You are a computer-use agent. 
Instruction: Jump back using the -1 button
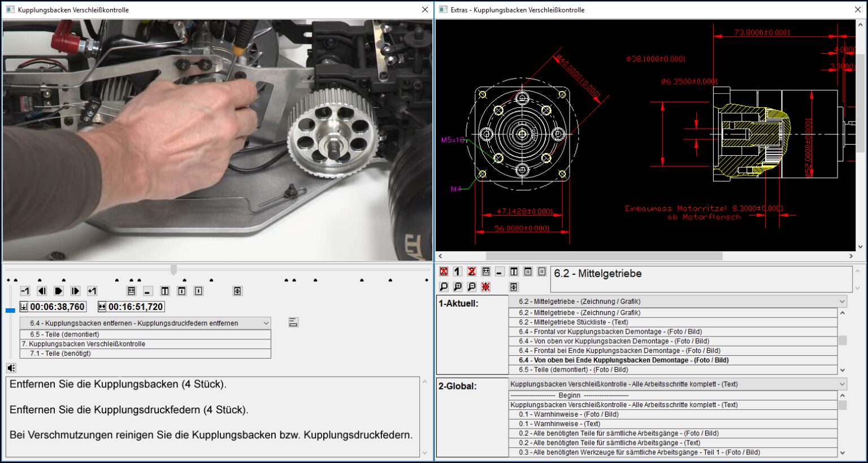tap(25, 291)
